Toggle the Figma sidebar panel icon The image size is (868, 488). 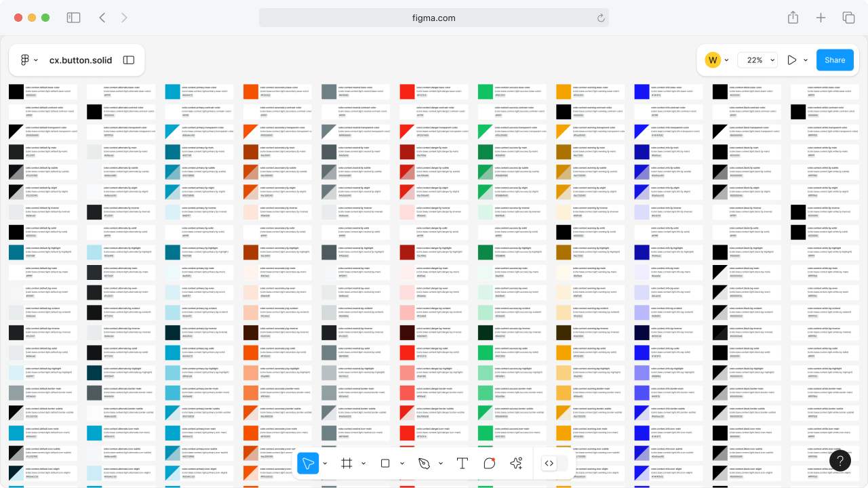tap(129, 60)
